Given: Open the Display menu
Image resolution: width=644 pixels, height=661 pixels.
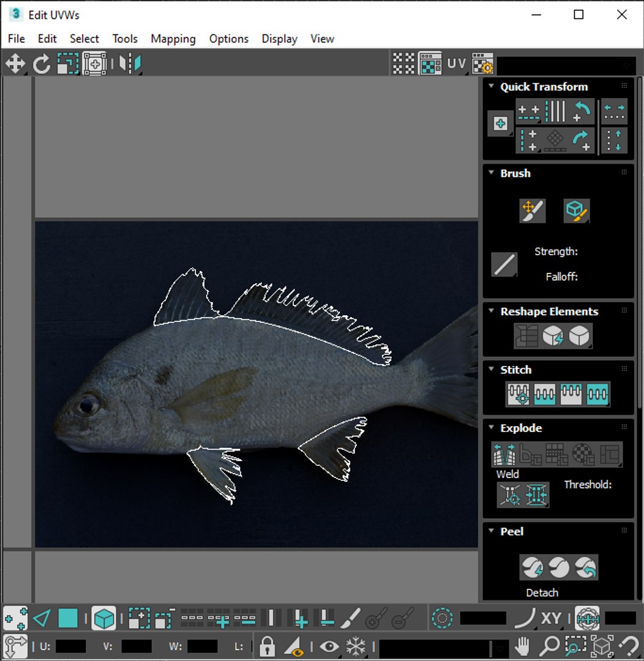Looking at the screenshot, I should (279, 39).
